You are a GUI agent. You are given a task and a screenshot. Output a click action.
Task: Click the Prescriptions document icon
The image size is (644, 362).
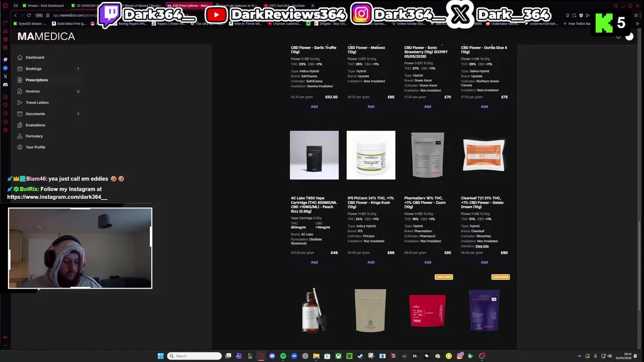[20, 80]
